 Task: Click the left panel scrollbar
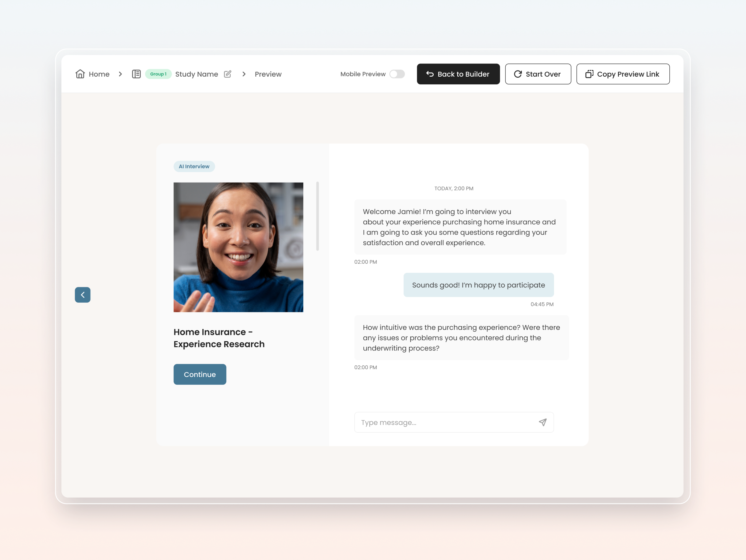coord(317,216)
